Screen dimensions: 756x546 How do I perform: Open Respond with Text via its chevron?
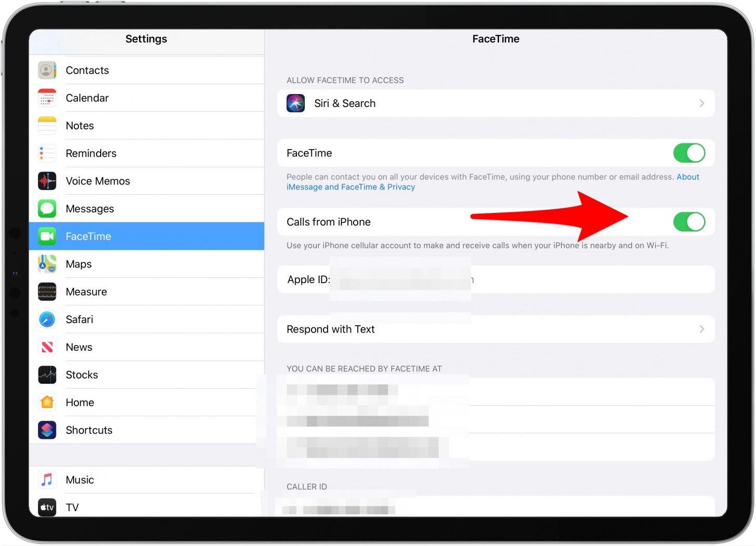click(x=701, y=329)
